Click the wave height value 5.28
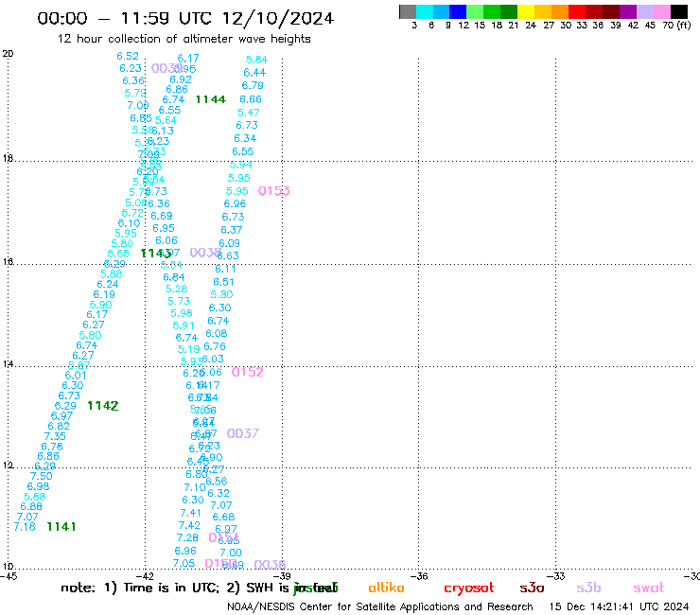The image size is (700, 615). coord(176,289)
